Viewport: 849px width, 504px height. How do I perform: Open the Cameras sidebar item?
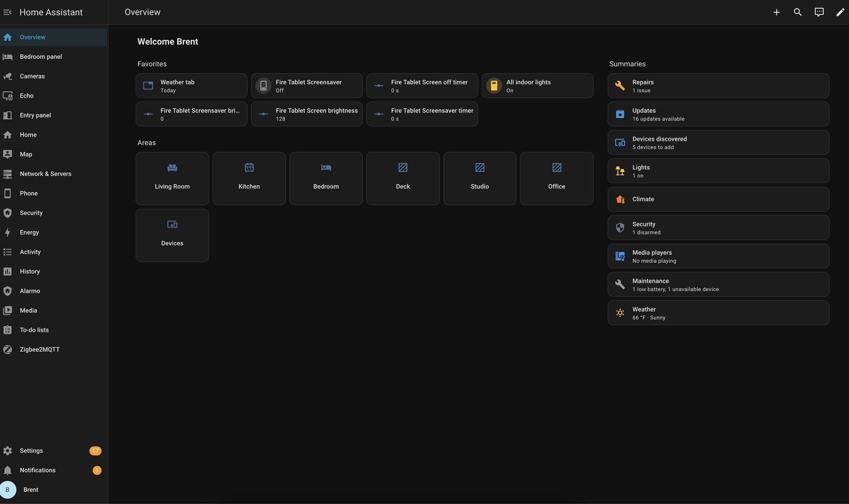pos(54,76)
